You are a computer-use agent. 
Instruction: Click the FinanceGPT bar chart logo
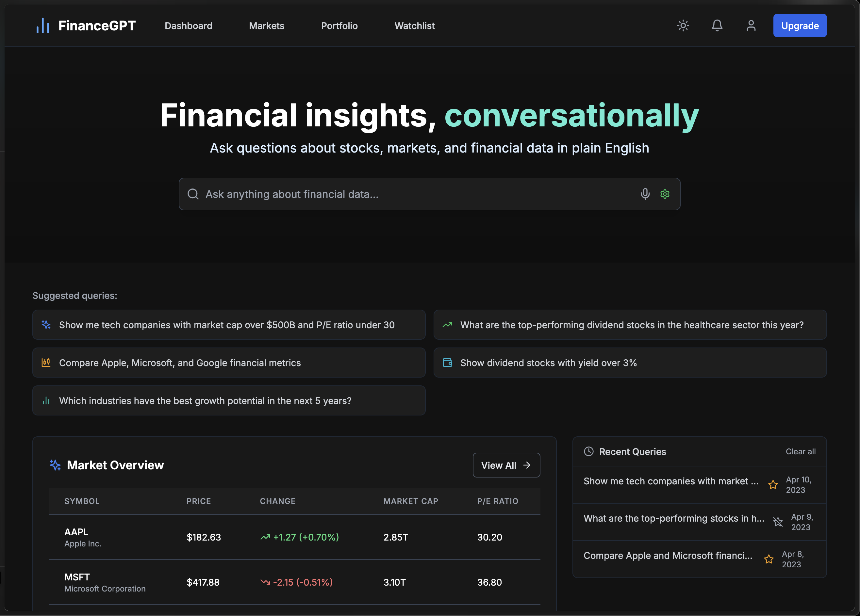(x=43, y=26)
